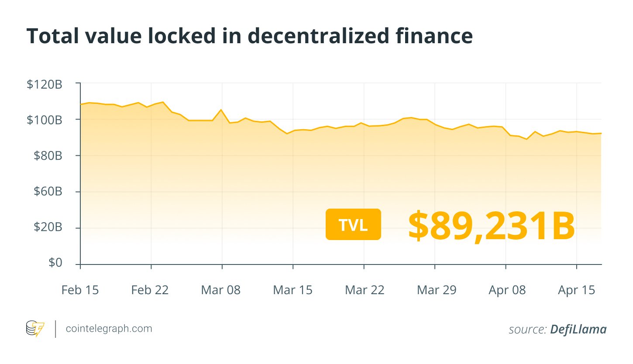Select the Mar 22 date label
Screen dimensions: 633x364
365,290
